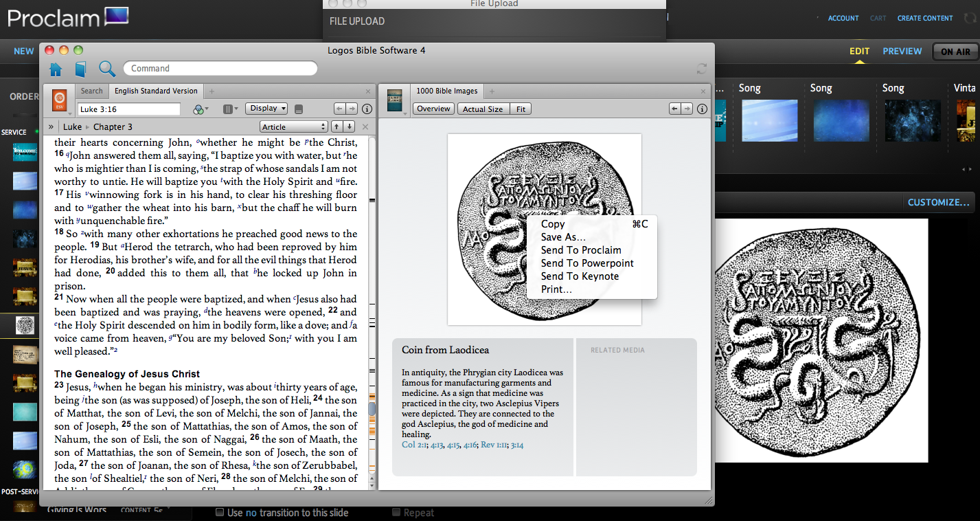The height and width of the screenshot is (521, 980).
Task: Enable 'Use no transition to this slide'
Action: 220,512
